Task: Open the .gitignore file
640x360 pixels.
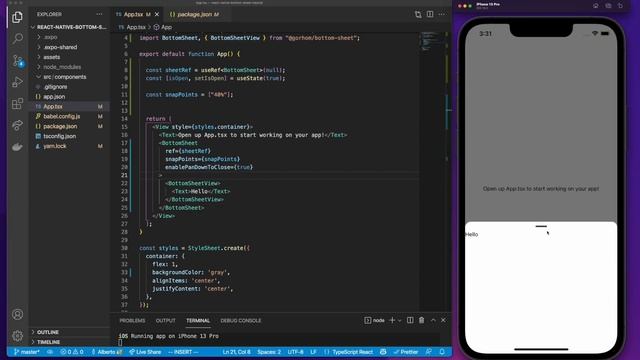Action: 55,87
